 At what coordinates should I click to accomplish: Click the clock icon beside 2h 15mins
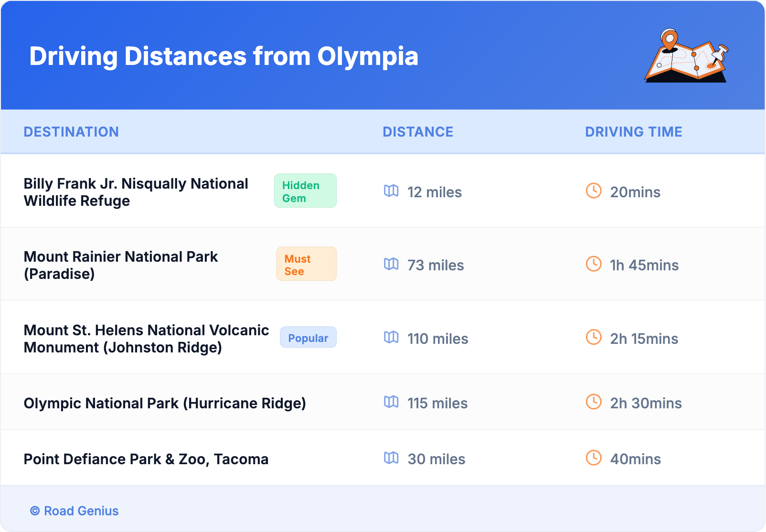594,338
